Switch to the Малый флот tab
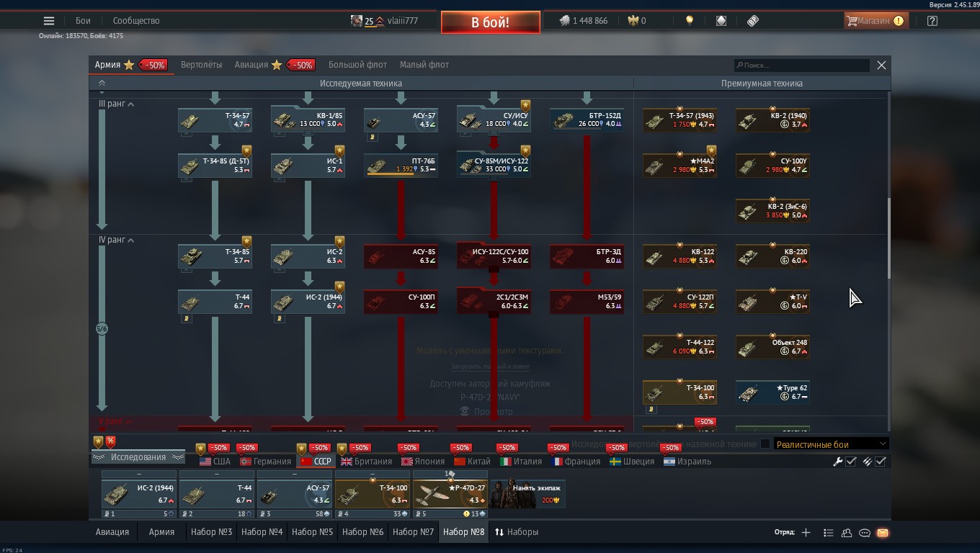 [424, 65]
